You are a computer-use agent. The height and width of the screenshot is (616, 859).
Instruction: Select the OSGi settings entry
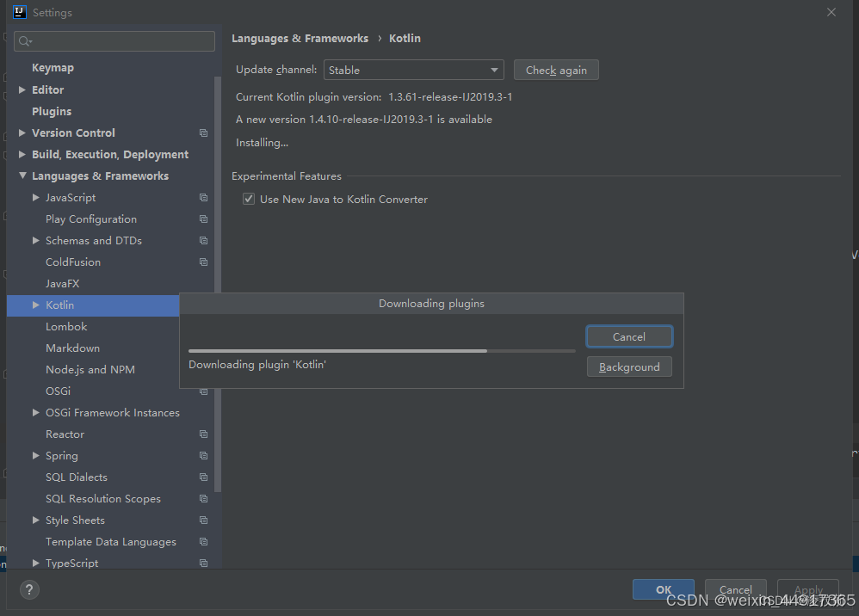(58, 391)
